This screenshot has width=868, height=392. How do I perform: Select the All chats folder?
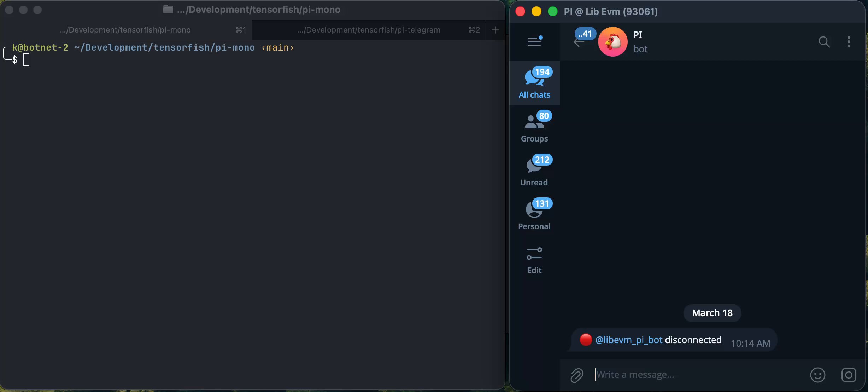(534, 83)
